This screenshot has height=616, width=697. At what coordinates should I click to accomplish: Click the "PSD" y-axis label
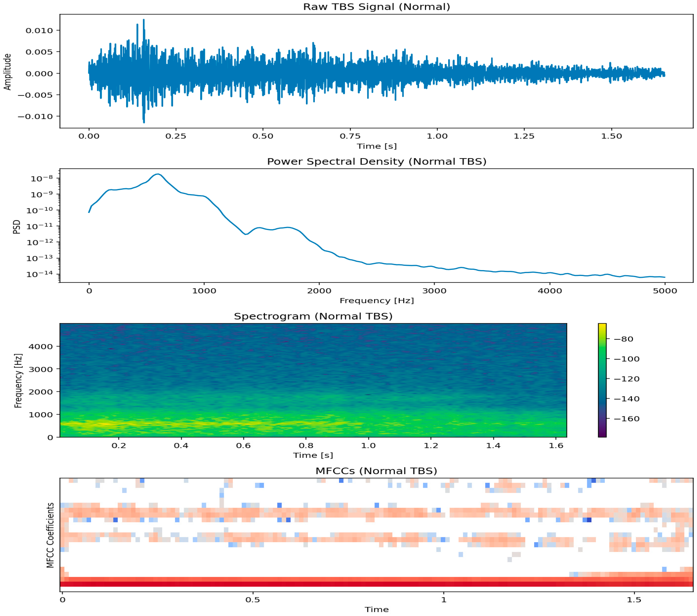pos(16,227)
